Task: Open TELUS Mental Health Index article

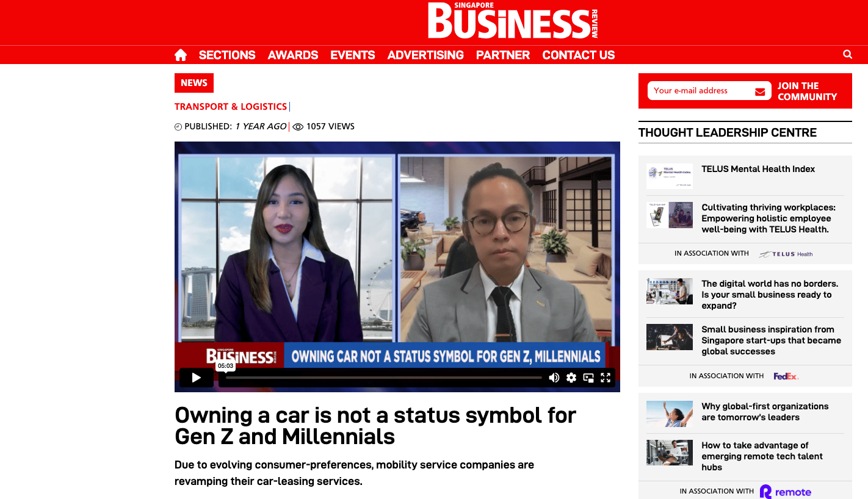Action: (758, 169)
